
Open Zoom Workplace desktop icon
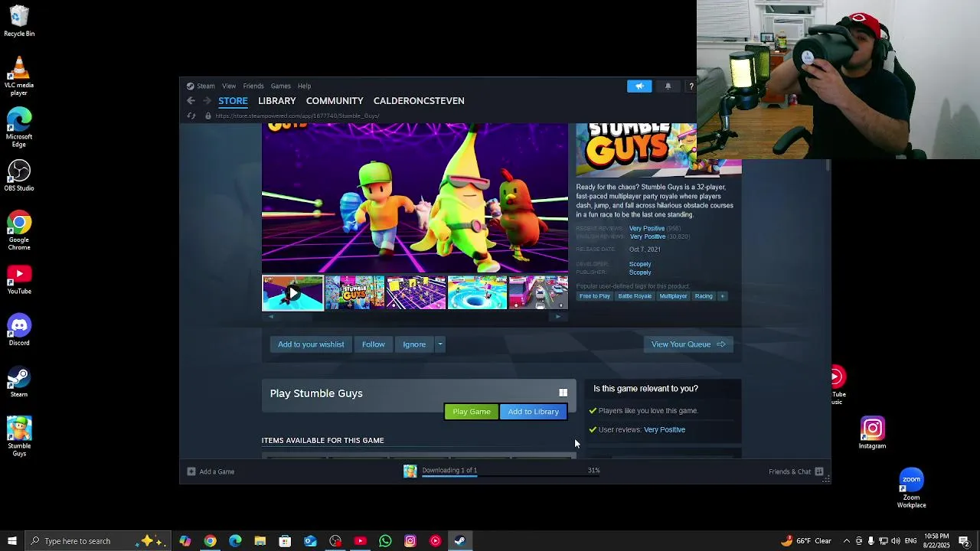coord(911,488)
